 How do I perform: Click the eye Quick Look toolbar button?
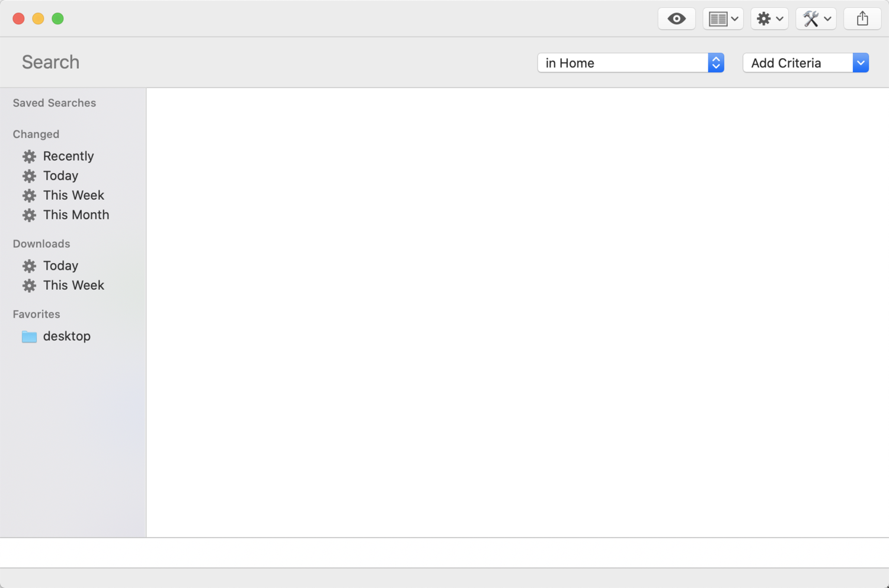pos(676,19)
